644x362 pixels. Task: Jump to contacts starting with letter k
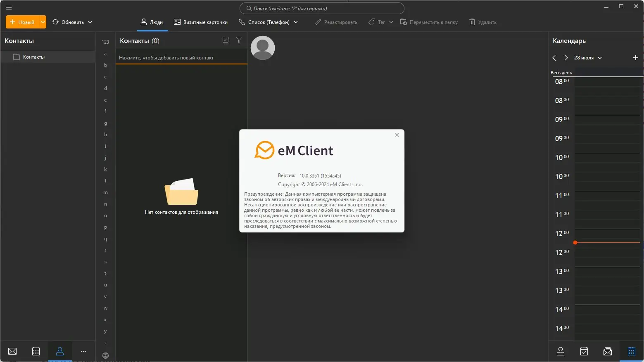coord(105,169)
